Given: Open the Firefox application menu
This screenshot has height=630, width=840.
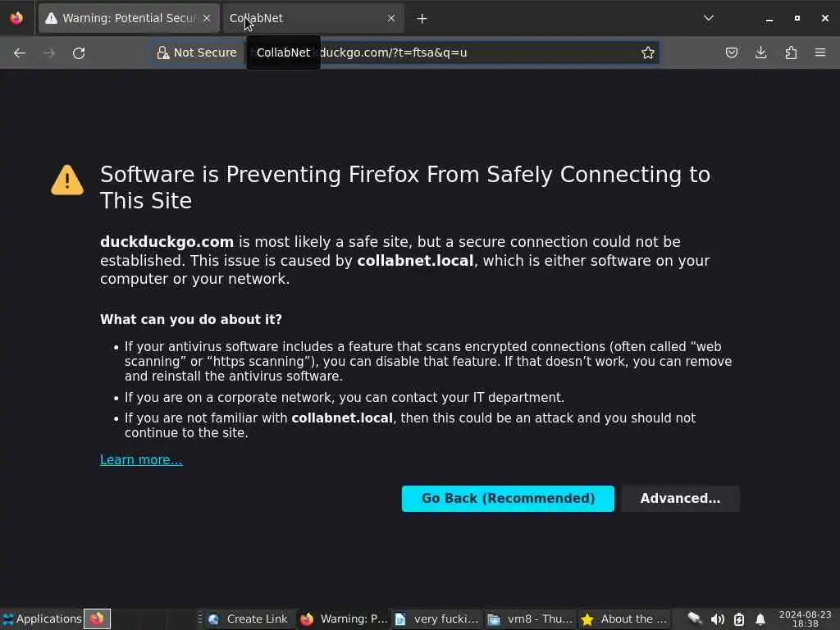Looking at the screenshot, I should point(820,52).
